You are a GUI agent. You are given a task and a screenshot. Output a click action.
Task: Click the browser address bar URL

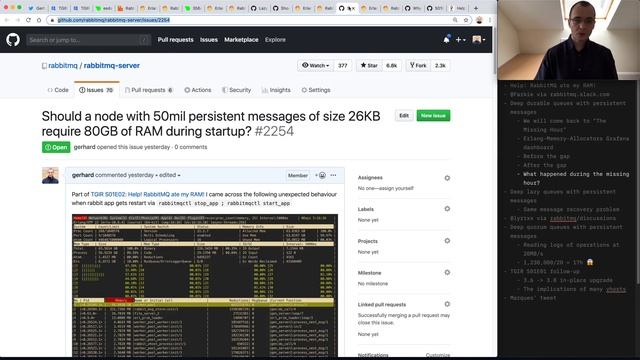tap(113, 20)
